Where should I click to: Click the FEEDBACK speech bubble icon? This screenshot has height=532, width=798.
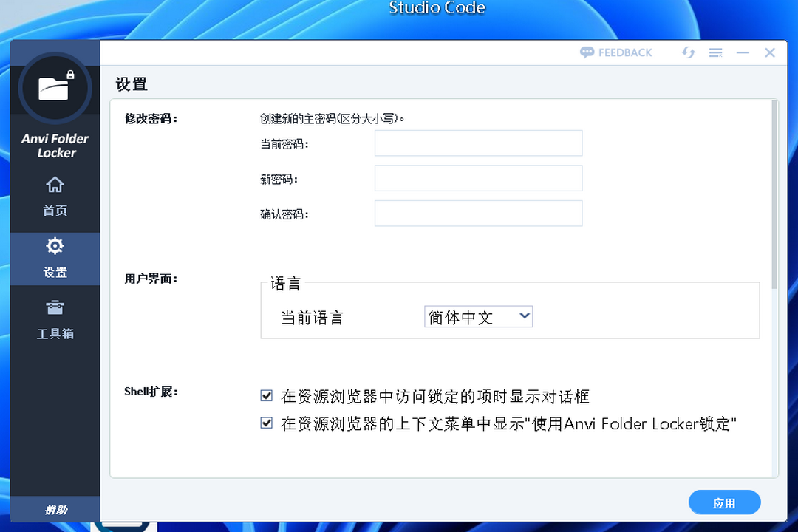(587, 52)
